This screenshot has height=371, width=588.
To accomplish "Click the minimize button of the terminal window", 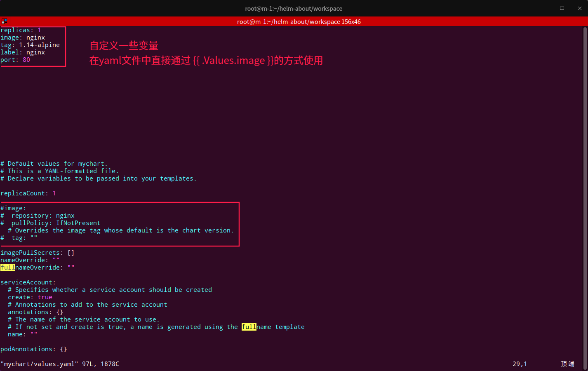I will point(544,8).
